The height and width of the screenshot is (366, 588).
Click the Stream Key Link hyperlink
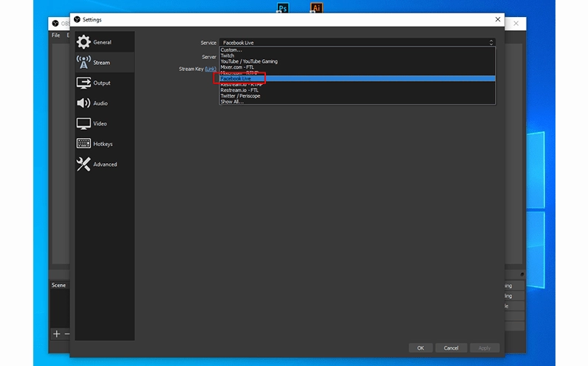pos(211,69)
